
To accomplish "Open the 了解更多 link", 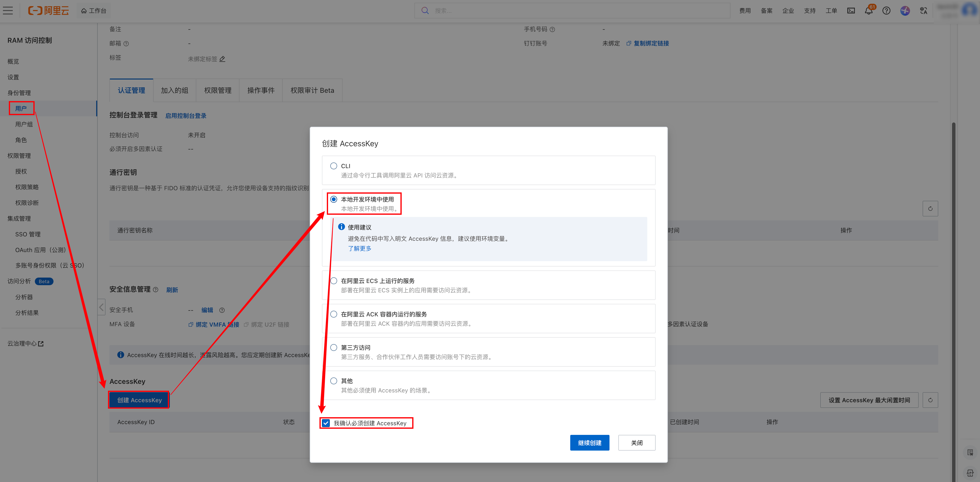I will [359, 248].
